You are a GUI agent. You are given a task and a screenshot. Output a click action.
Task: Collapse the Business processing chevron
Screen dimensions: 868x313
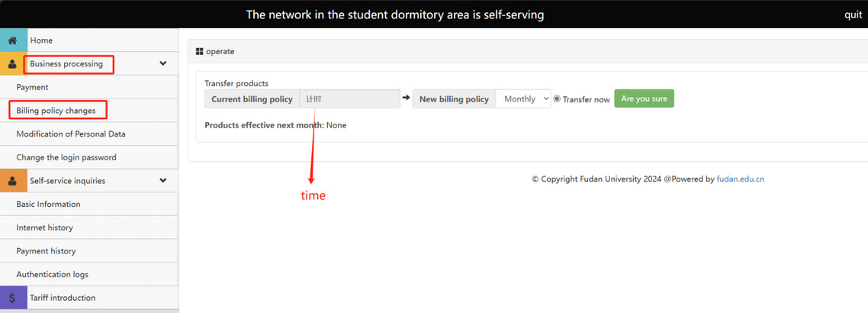(162, 64)
